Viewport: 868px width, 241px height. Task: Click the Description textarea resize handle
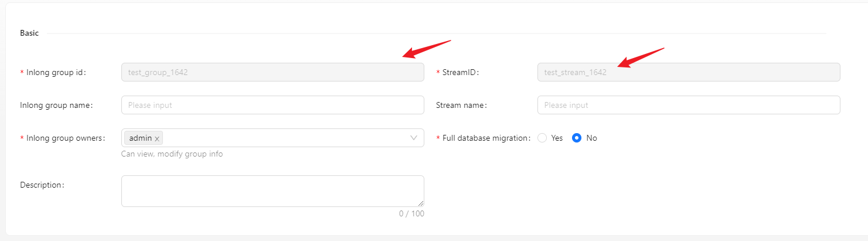click(420, 203)
